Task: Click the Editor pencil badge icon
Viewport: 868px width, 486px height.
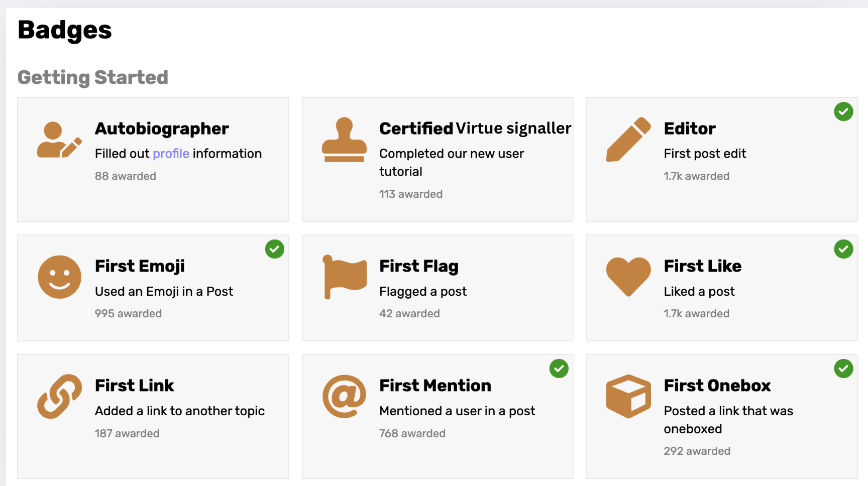Action: [628, 140]
